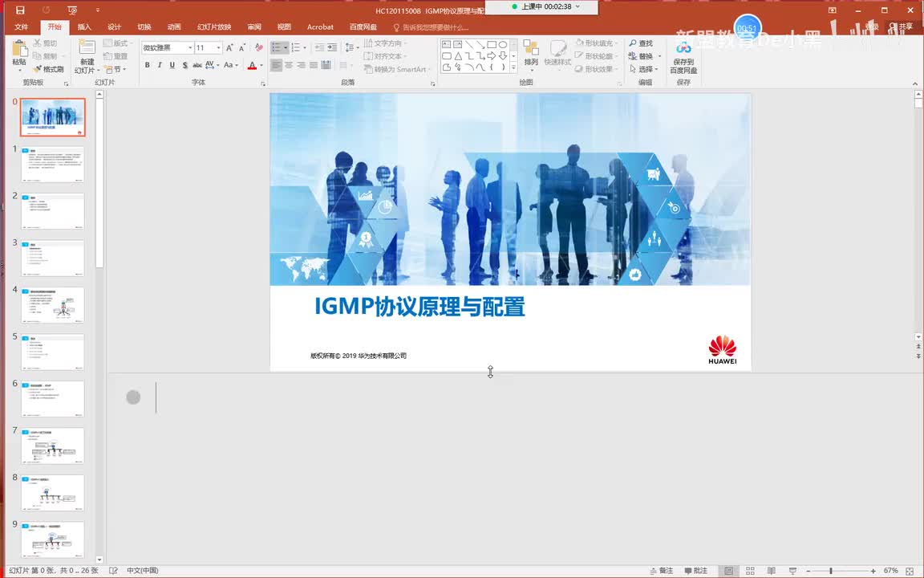Switch to the Insert (插入) tab

point(84,27)
